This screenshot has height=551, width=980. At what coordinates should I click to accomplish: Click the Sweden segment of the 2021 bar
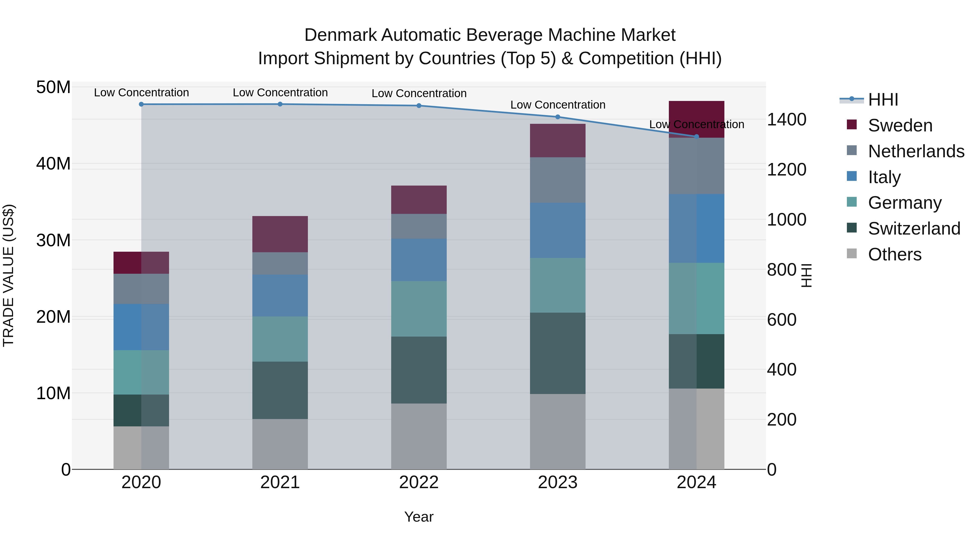pos(280,234)
